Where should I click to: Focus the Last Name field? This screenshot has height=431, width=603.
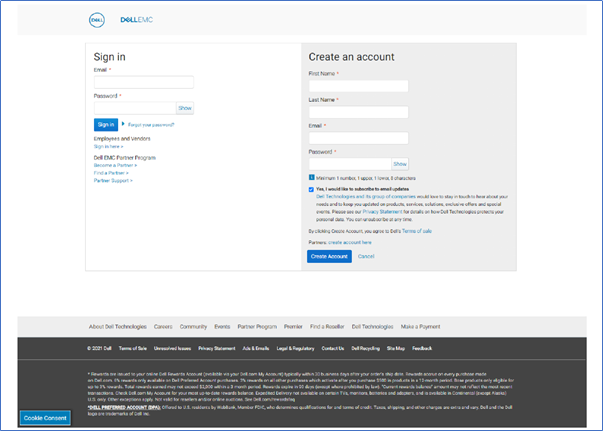[x=358, y=112]
